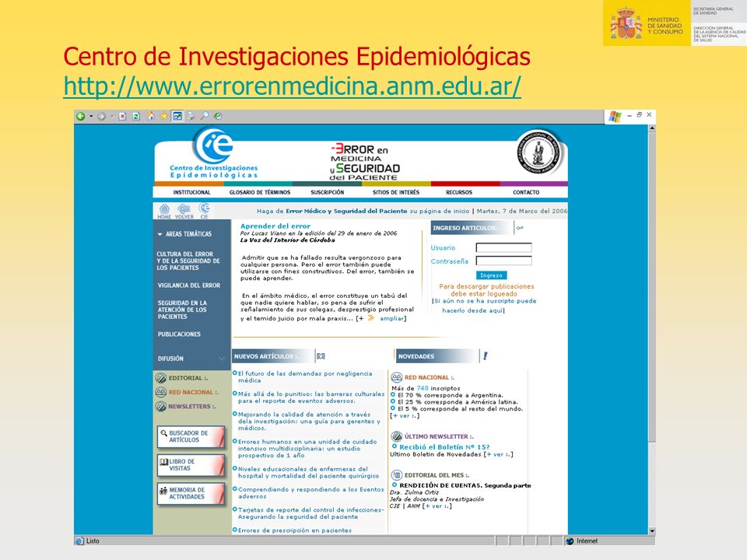Click the site HOME icon
This screenshot has width=747, height=560.
tap(164, 211)
